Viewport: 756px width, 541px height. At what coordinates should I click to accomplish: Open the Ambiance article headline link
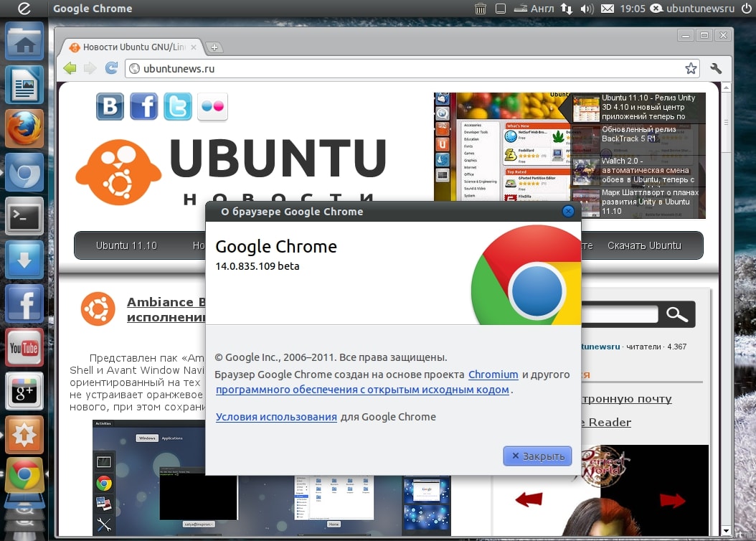click(166, 309)
